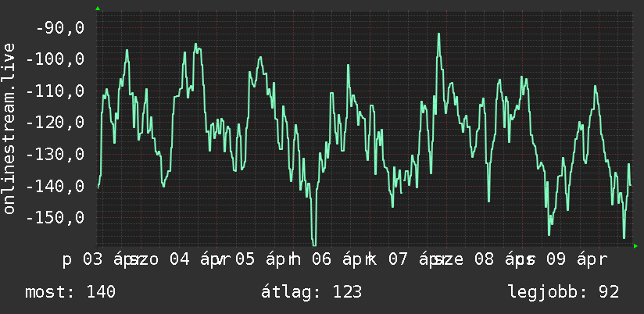
Task: Click the -140,0 y-axis label
Action: pyautogui.click(x=55, y=186)
